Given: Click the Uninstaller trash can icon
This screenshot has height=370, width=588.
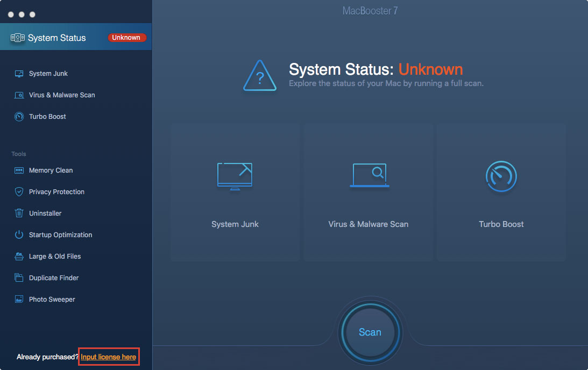Looking at the screenshot, I should pos(19,214).
